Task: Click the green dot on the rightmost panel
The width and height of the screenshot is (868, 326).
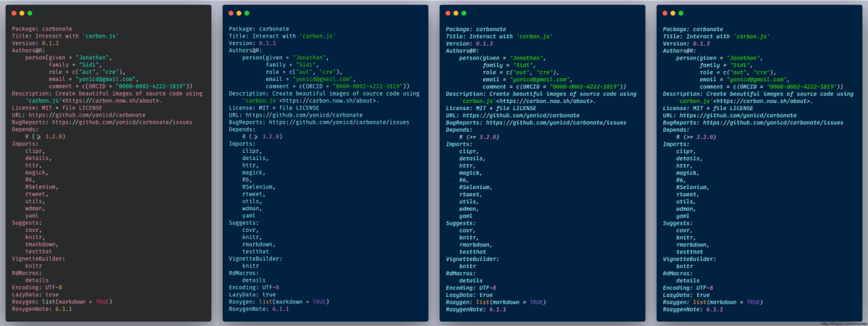Action: pyautogui.click(x=681, y=13)
